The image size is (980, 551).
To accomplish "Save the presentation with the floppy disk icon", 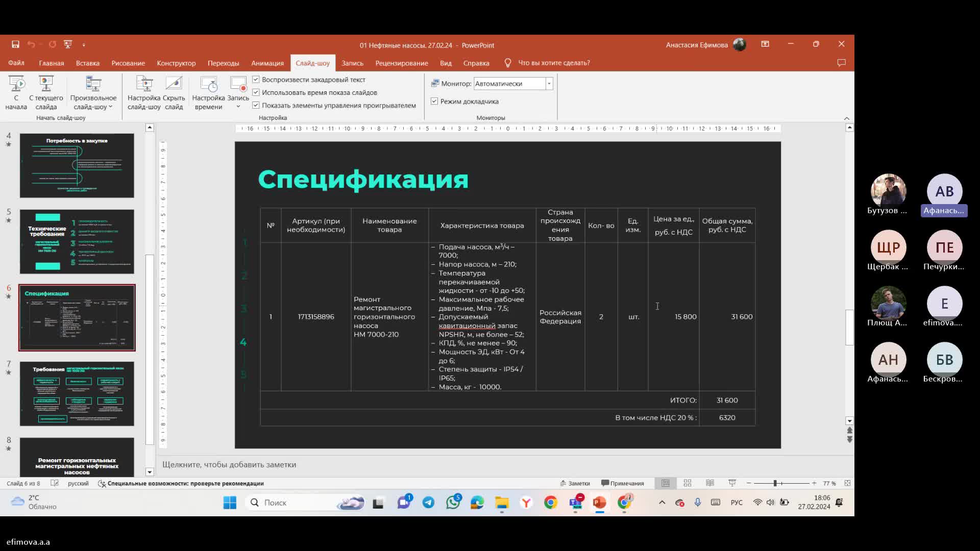I will coord(15,44).
